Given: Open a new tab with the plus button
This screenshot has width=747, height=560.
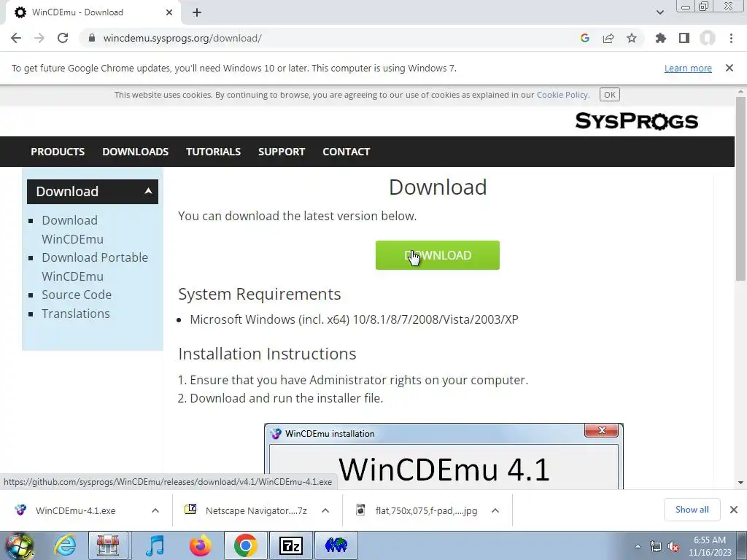Looking at the screenshot, I should pyautogui.click(x=197, y=12).
